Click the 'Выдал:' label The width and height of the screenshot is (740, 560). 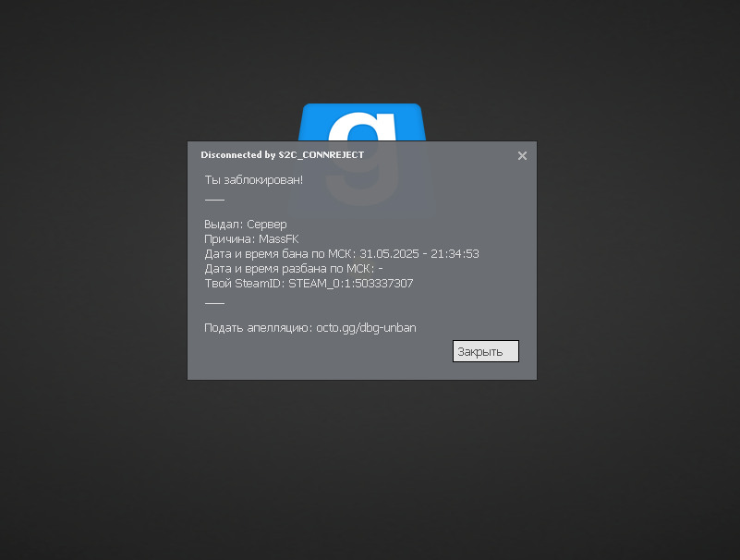[224, 225]
